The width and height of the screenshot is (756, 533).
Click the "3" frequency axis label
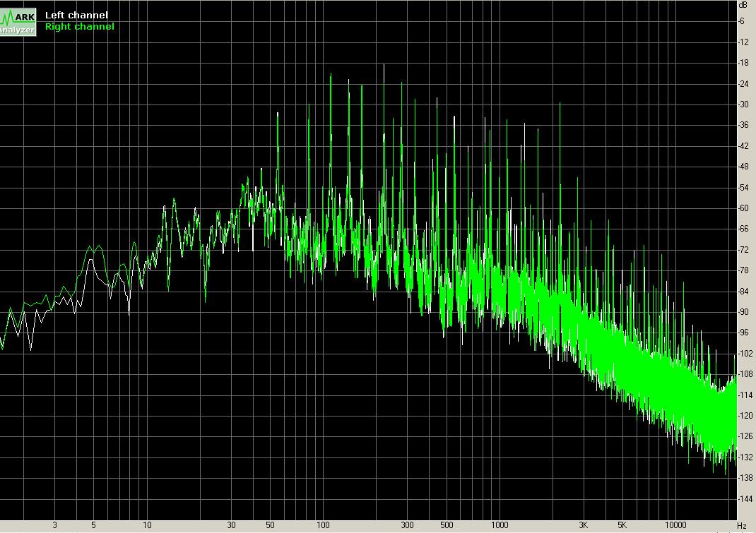(54, 525)
